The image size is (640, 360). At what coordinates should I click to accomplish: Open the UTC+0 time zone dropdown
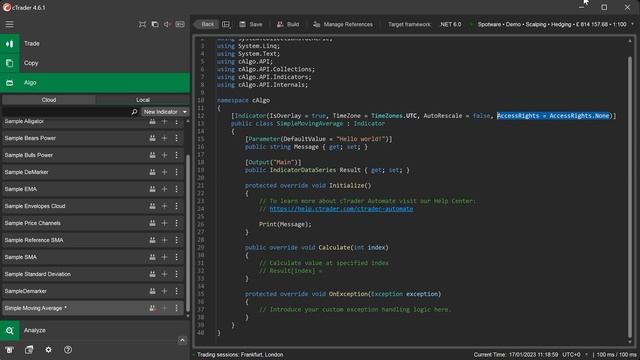(x=576, y=355)
